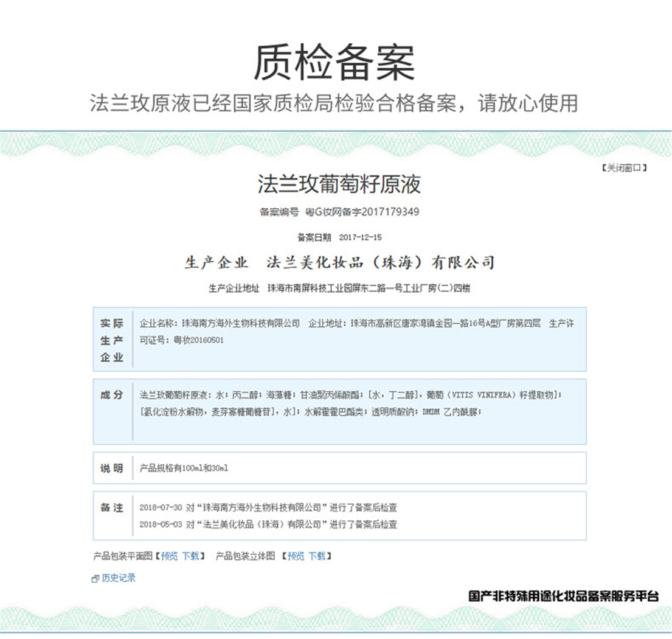Click 下载 for 产品包装平面图
This screenshot has height=639, width=672.
(190, 556)
